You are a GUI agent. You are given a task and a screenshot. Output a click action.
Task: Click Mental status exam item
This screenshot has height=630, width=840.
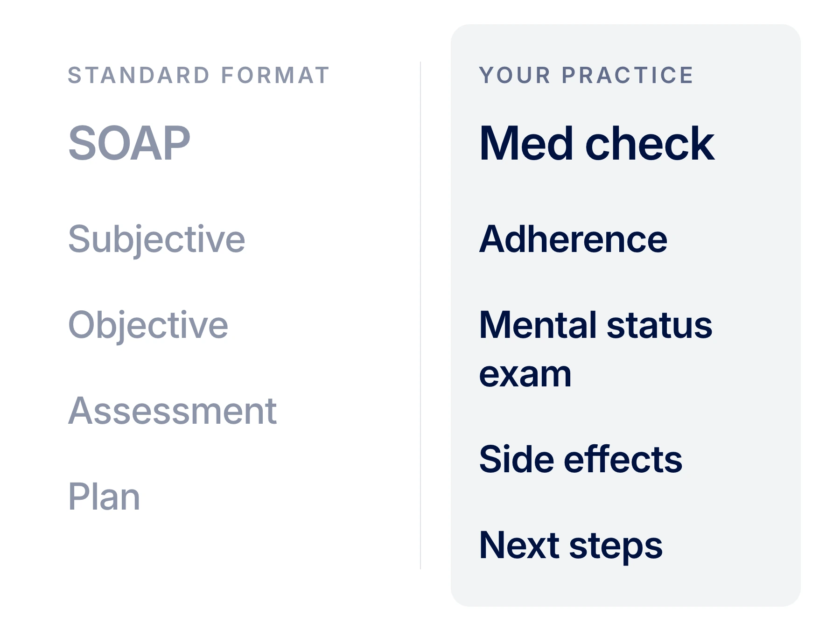595,349
